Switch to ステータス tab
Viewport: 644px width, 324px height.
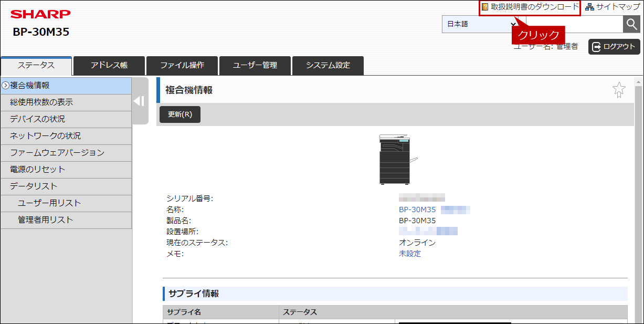[36, 66]
